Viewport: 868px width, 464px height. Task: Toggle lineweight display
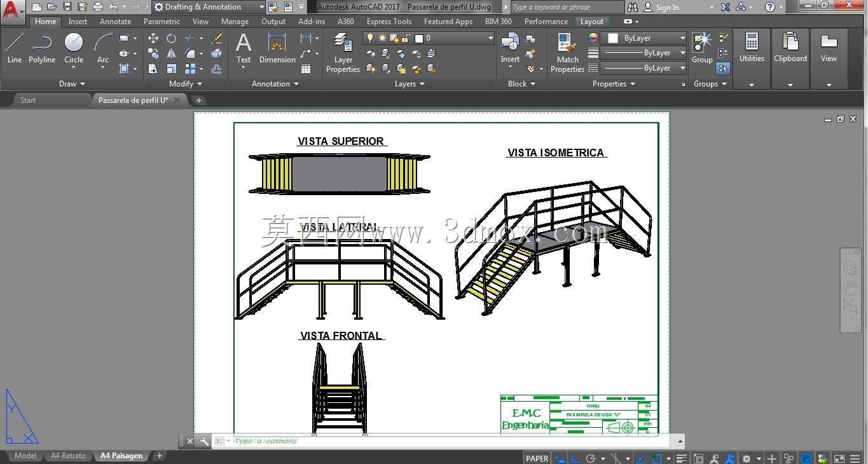681,458
